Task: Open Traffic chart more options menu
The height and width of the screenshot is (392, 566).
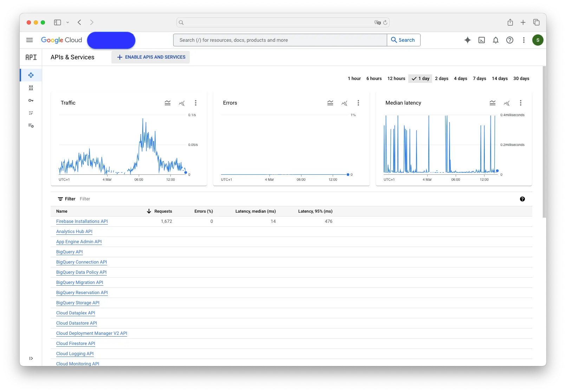Action: [196, 103]
